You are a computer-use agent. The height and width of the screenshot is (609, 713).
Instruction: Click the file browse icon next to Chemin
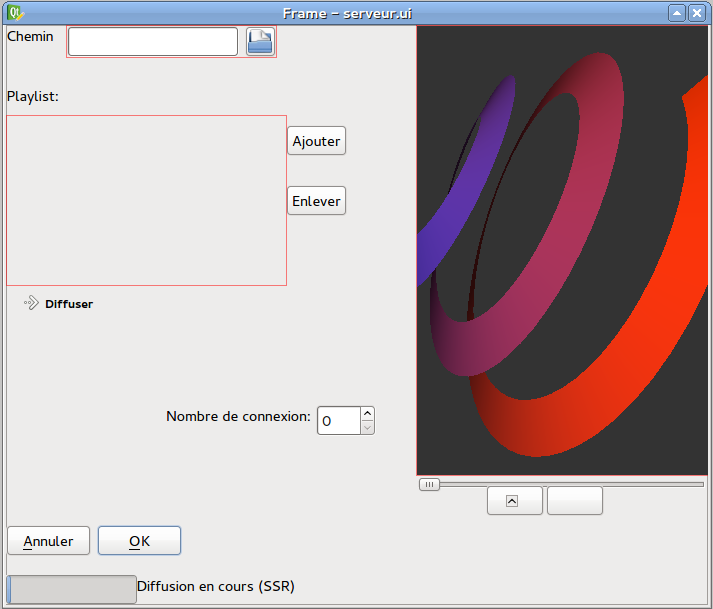click(x=260, y=42)
